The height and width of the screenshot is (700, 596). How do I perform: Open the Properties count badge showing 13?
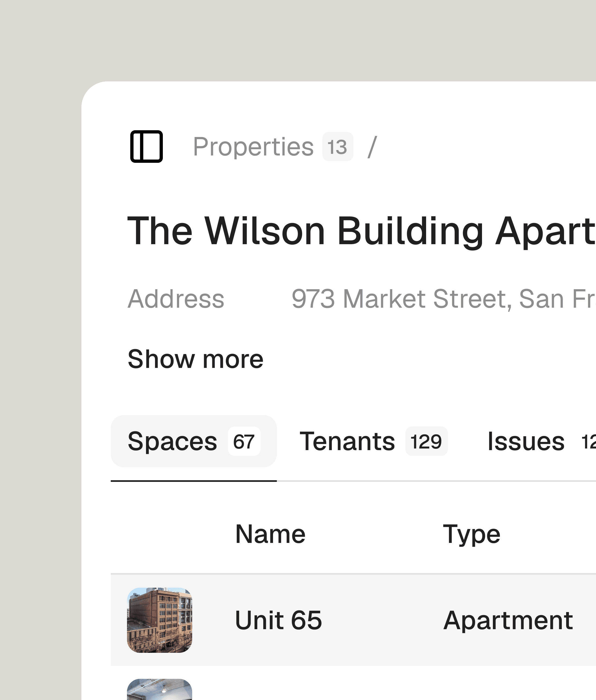coord(337,147)
